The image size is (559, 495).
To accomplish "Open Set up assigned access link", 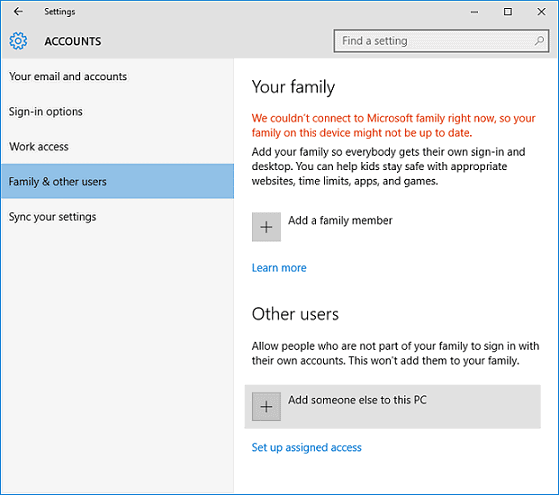I will coord(307,448).
